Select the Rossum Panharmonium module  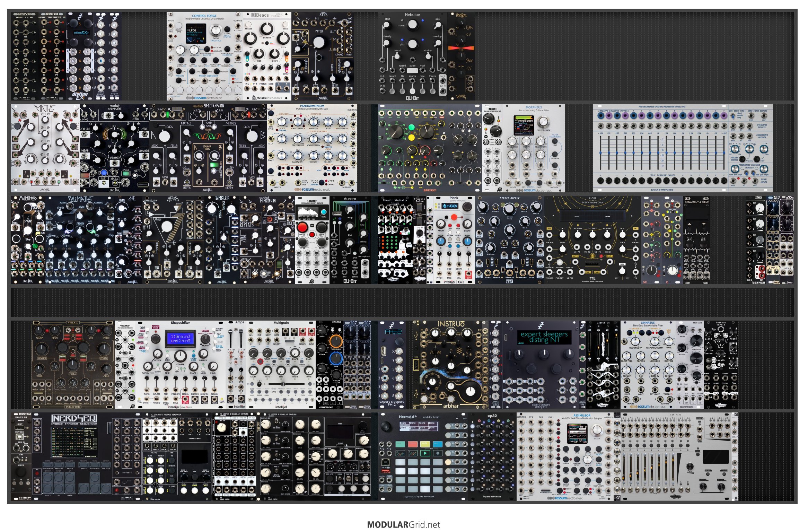(x=312, y=148)
